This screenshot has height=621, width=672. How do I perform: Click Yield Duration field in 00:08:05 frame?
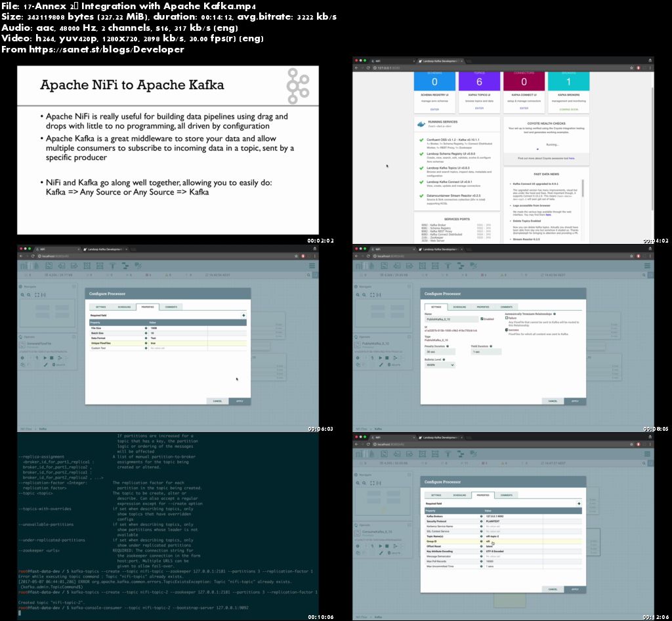point(486,351)
